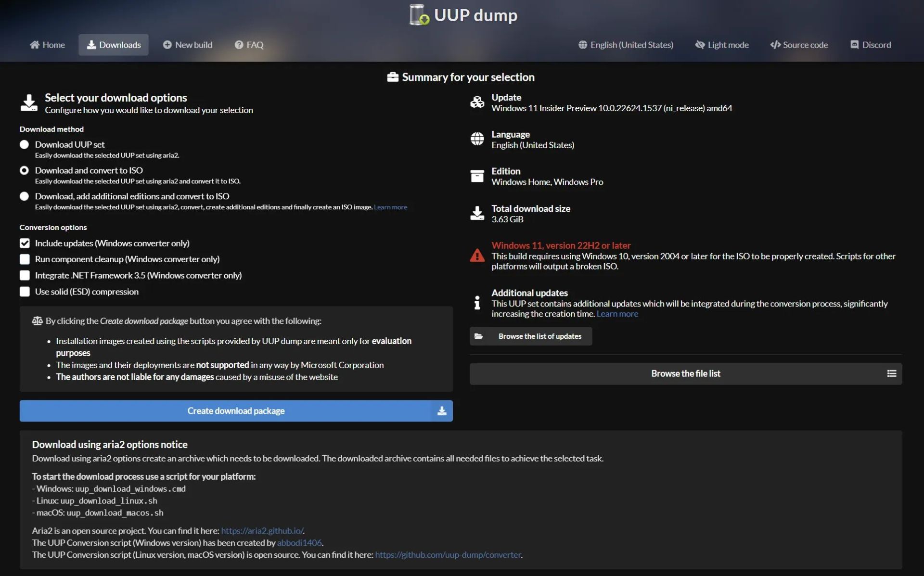Switch to the New build tab

coord(187,45)
